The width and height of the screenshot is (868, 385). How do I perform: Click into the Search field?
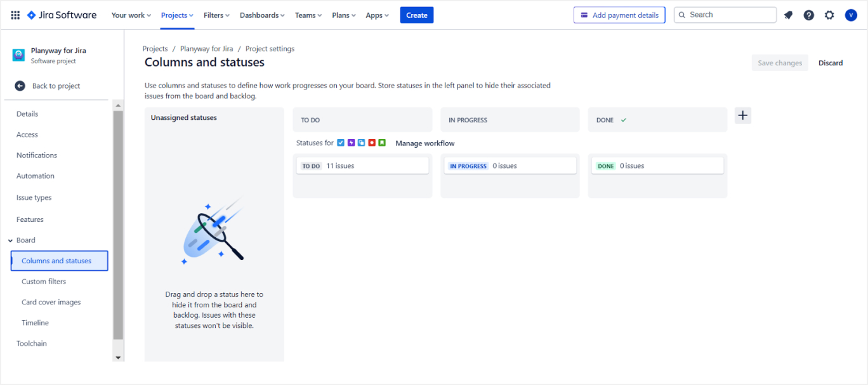pyautogui.click(x=730, y=15)
